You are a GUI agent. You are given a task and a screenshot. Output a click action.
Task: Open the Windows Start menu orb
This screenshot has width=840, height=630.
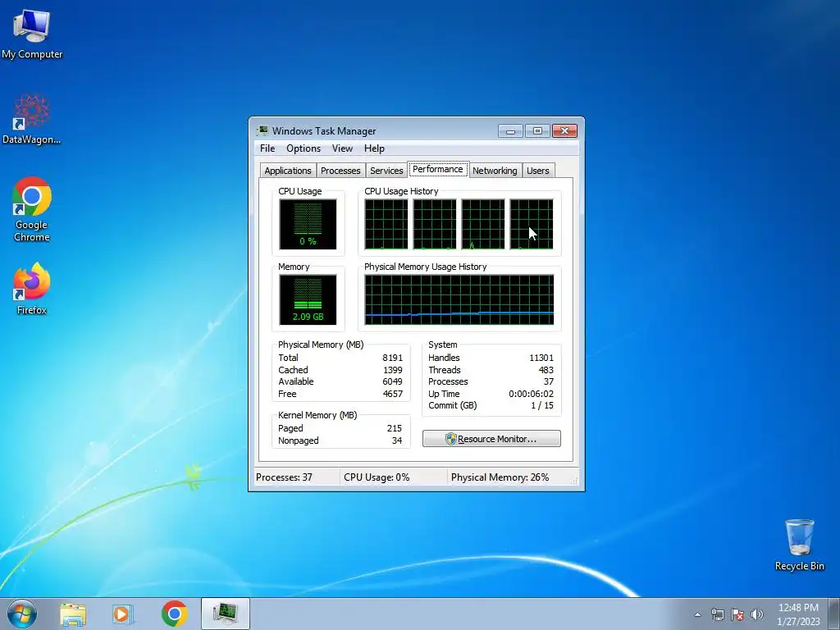point(22,614)
